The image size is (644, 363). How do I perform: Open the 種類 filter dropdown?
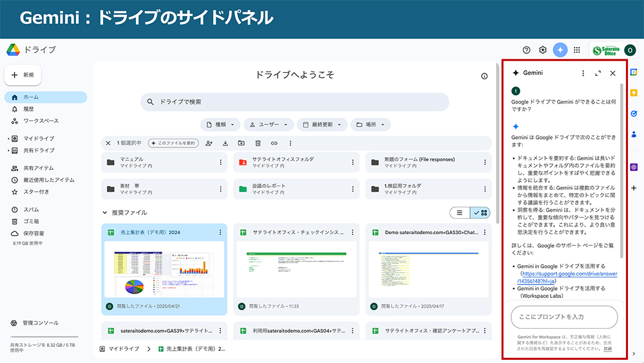[220, 124]
